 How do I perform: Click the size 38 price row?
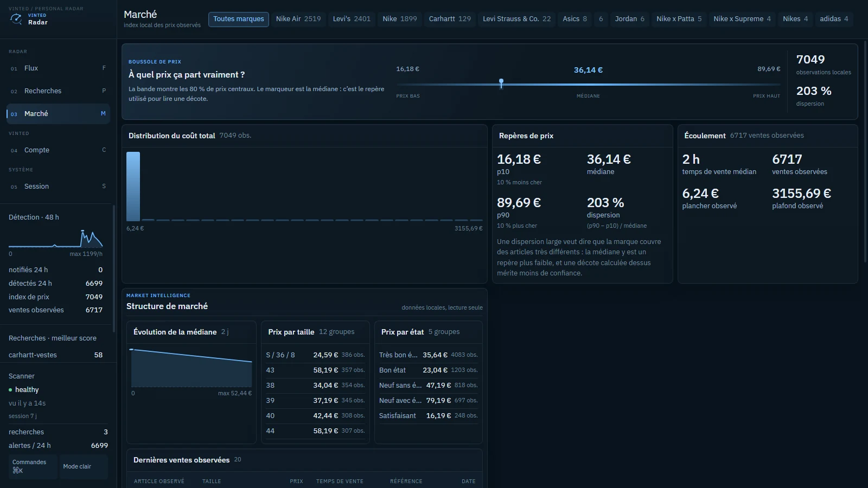tap(315, 386)
